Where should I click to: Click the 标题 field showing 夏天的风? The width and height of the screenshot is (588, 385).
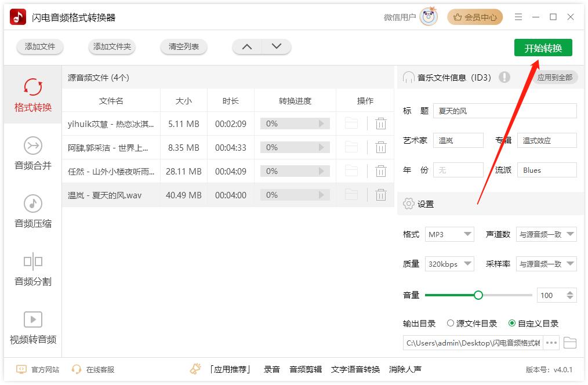click(x=504, y=111)
